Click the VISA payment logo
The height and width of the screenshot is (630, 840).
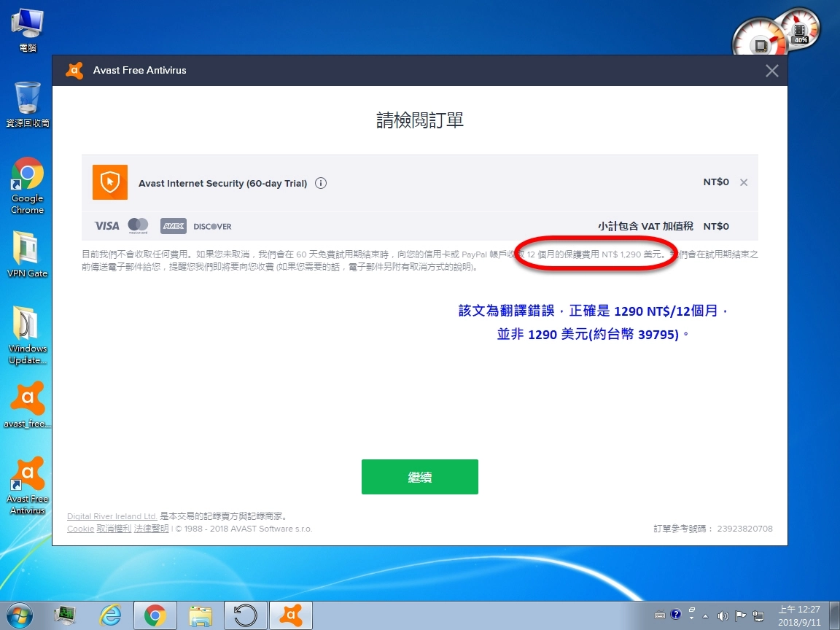point(106,226)
